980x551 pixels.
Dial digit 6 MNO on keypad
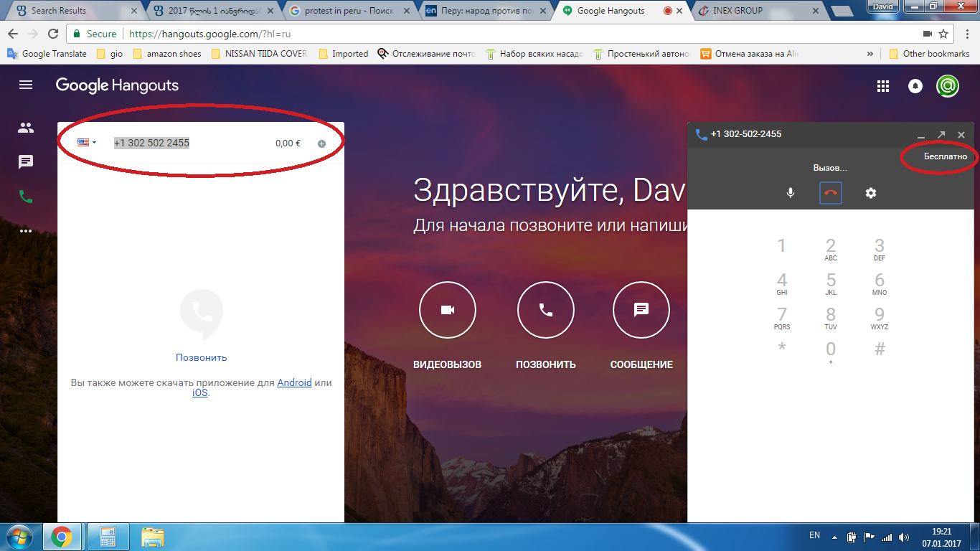(880, 283)
